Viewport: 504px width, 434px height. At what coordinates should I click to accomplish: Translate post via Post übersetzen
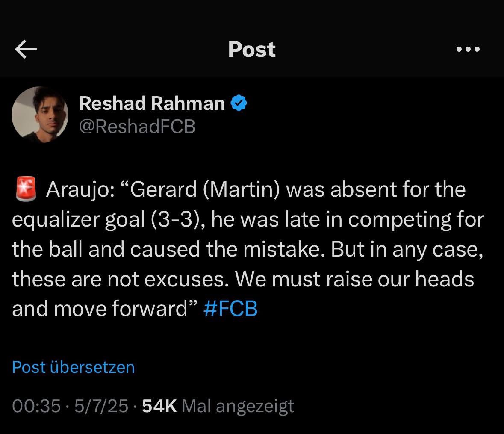(73, 367)
